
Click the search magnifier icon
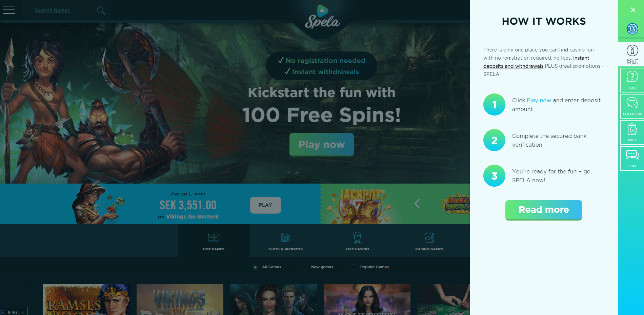[x=101, y=10]
